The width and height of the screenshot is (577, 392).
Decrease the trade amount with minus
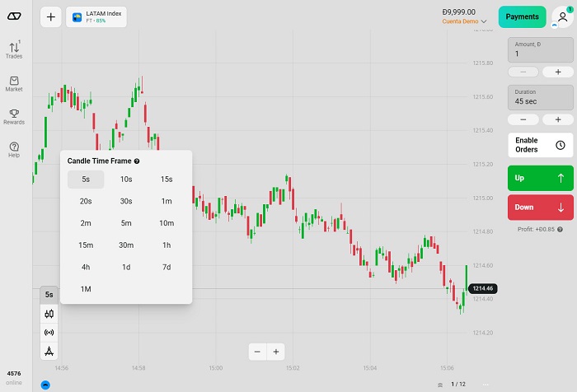tap(523, 72)
